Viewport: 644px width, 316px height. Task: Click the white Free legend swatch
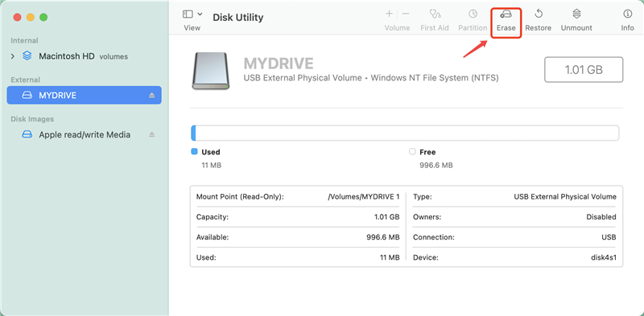point(412,151)
